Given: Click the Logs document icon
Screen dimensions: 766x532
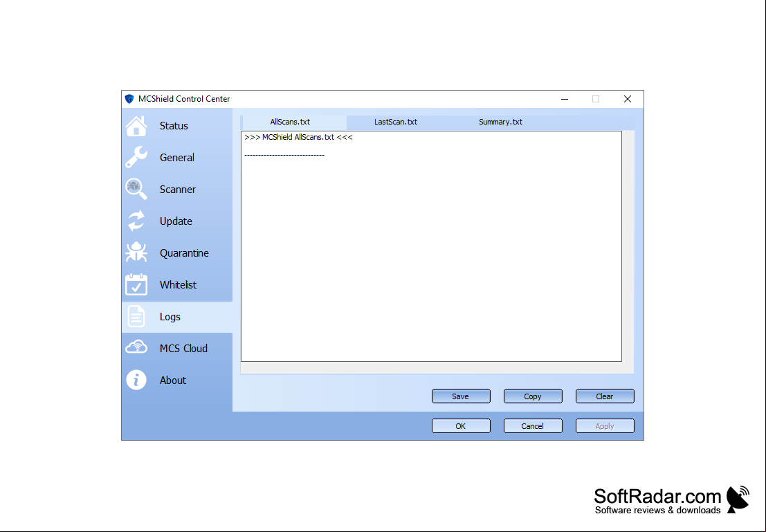Looking at the screenshot, I should pos(136,317).
